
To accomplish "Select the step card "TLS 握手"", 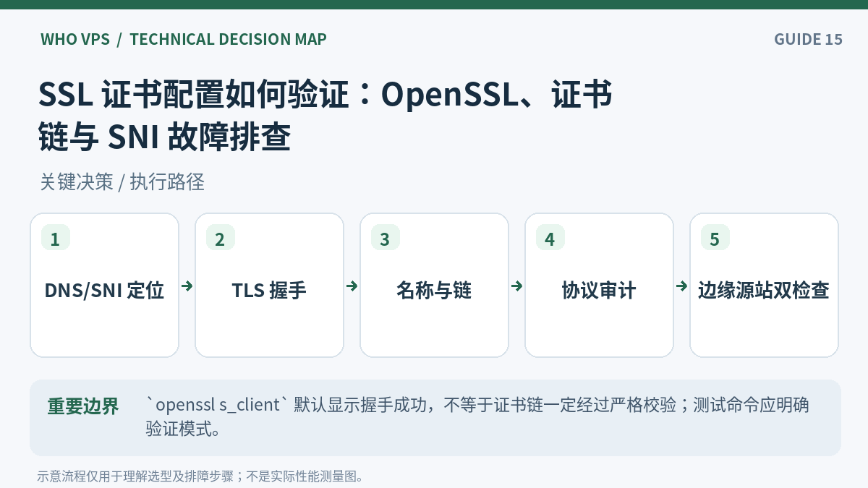I will coord(269,285).
